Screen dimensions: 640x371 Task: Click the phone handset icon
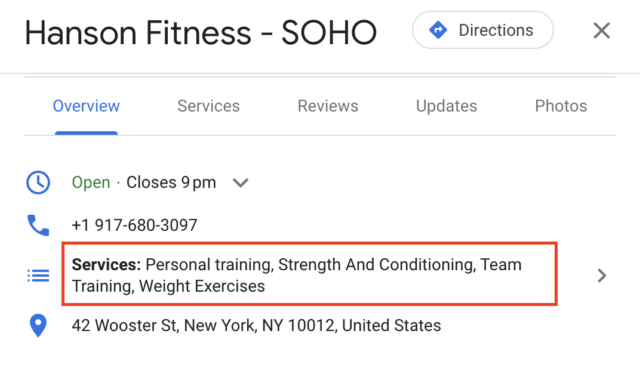coord(38,225)
